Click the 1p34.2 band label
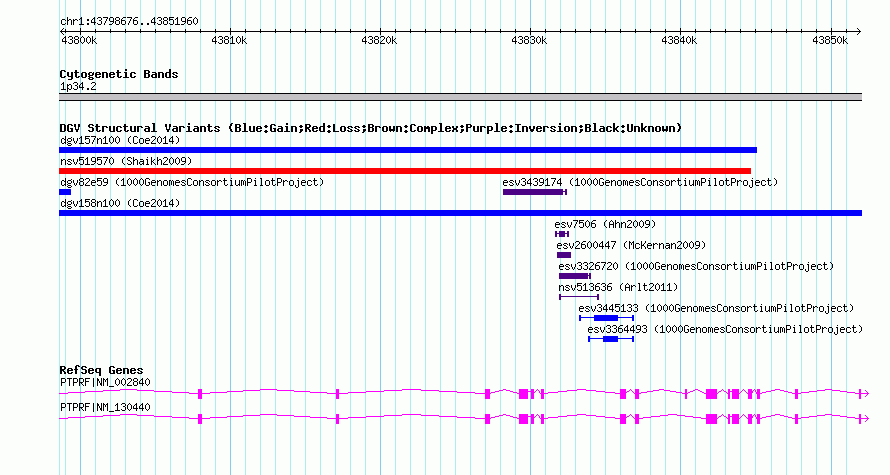The image size is (890, 475). pos(78,87)
